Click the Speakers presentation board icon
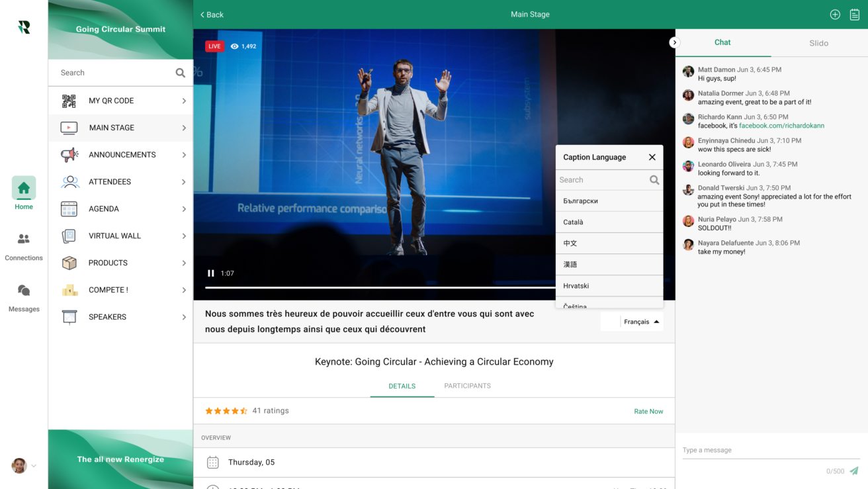868x489 pixels. [x=69, y=317]
